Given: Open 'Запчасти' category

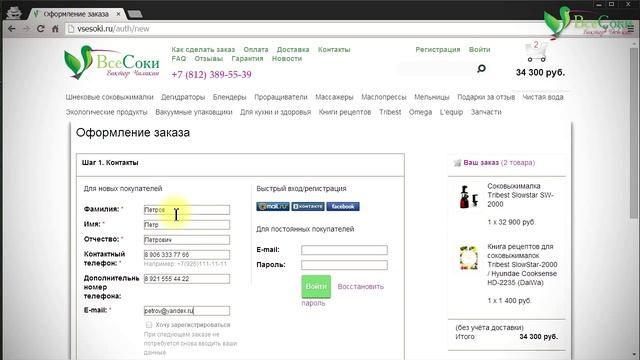Looking at the screenshot, I should pyautogui.click(x=486, y=112).
